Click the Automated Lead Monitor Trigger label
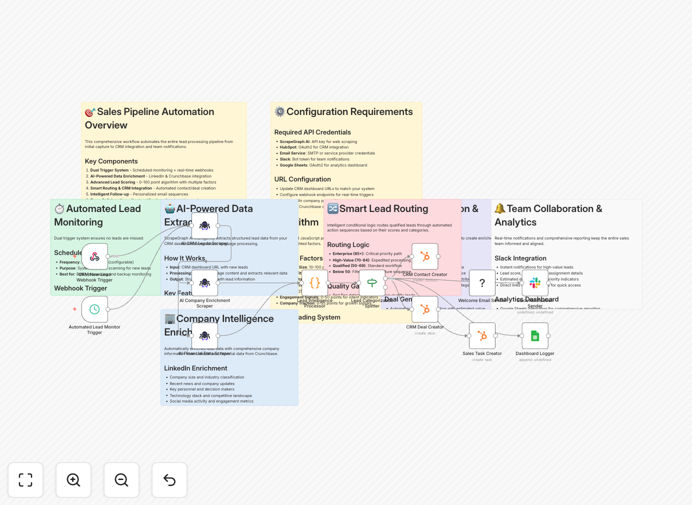This screenshot has width=692, height=505. [94, 330]
